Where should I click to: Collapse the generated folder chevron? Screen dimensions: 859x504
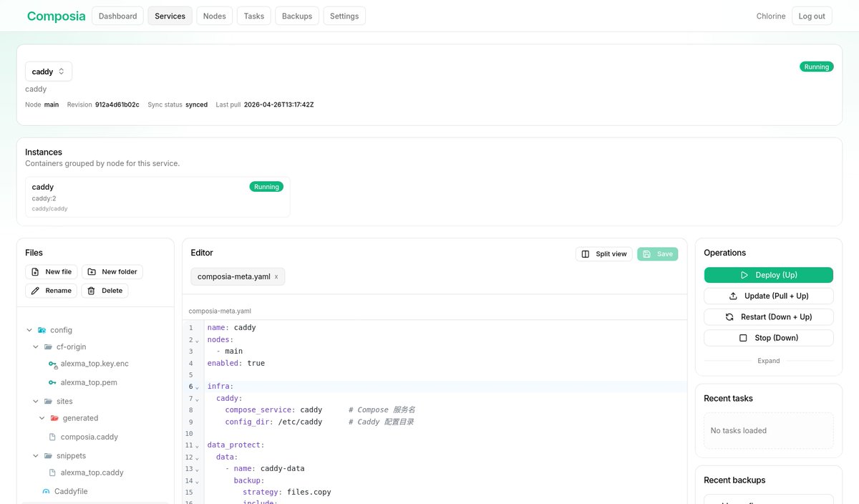(42, 418)
